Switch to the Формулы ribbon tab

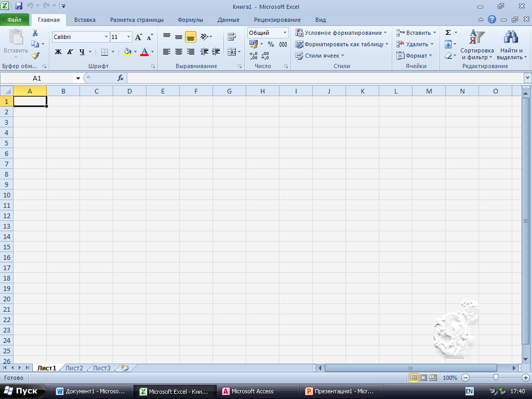[x=190, y=20]
